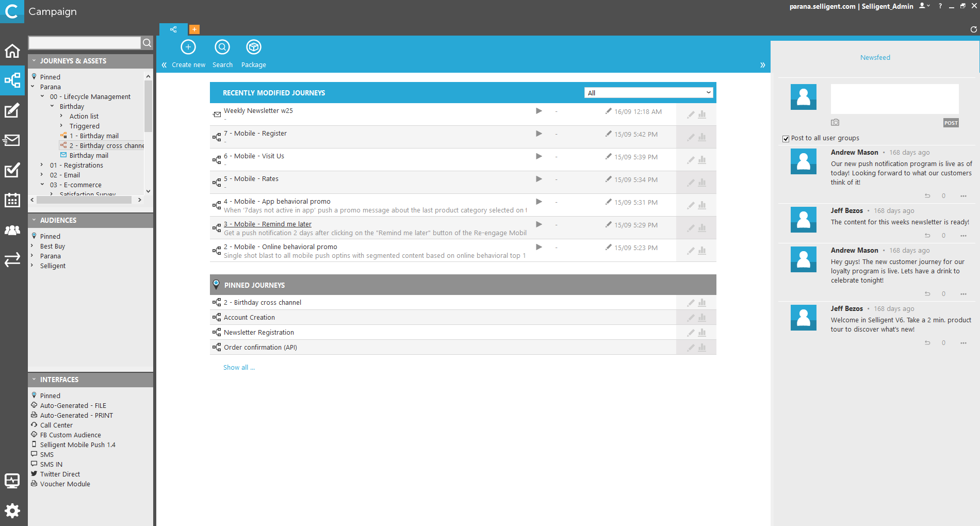The height and width of the screenshot is (526, 980).
Task: Open the Create new journey button
Action: 188,48
